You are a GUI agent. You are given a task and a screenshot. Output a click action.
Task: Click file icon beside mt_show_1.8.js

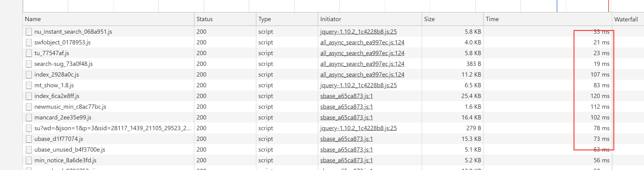click(29, 85)
